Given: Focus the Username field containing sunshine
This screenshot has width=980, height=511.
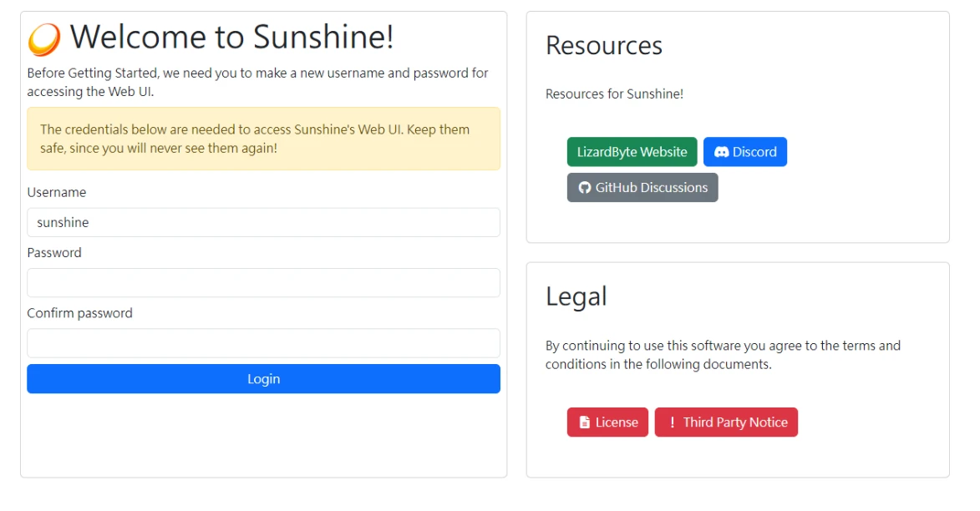Looking at the screenshot, I should [x=263, y=223].
